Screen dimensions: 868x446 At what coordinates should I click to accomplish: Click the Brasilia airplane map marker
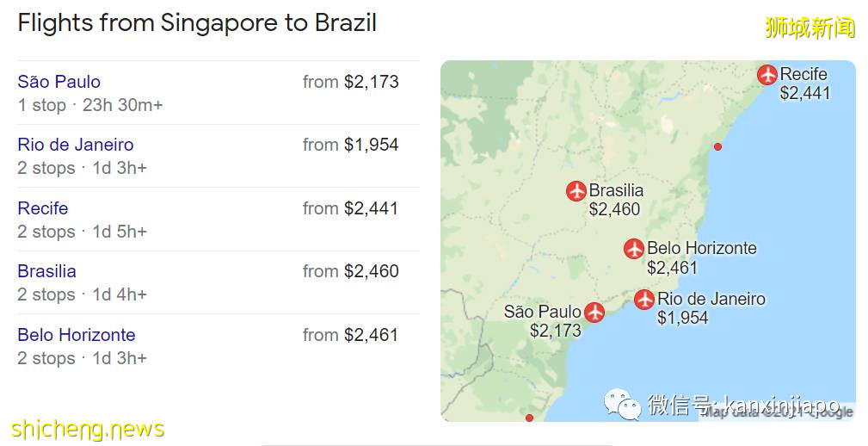coord(576,191)
